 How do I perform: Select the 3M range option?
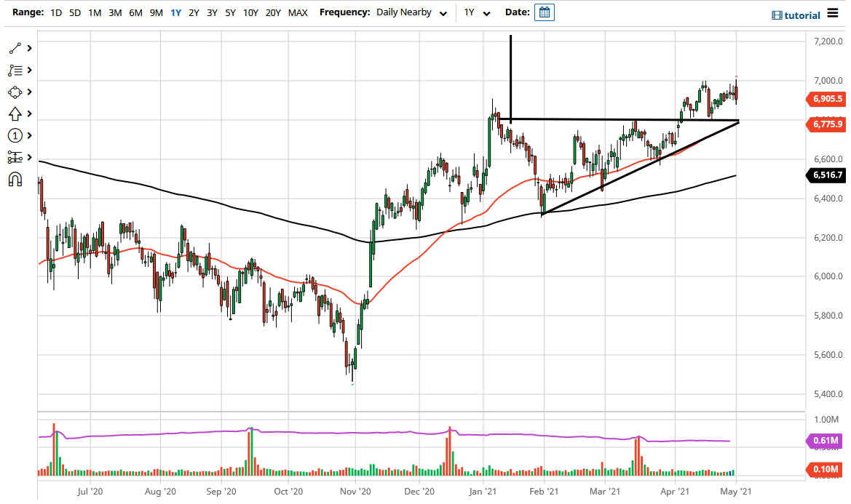[x=115, y=12]
